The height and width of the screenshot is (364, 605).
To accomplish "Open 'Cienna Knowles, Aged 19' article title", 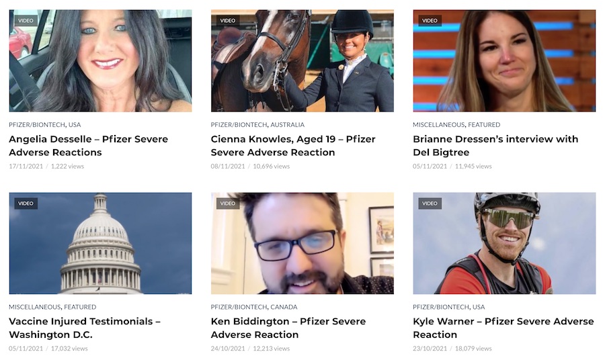I will [293, 146].
